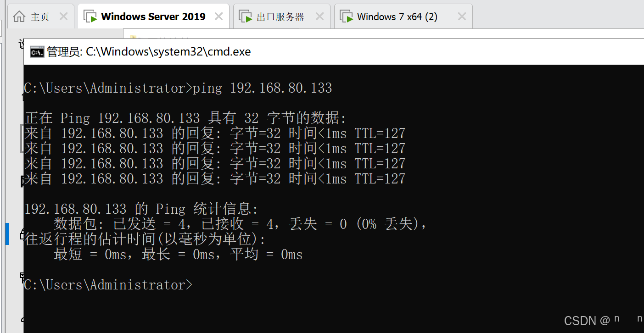Close the 出口服务器 tab

click(x=319, y=16)
